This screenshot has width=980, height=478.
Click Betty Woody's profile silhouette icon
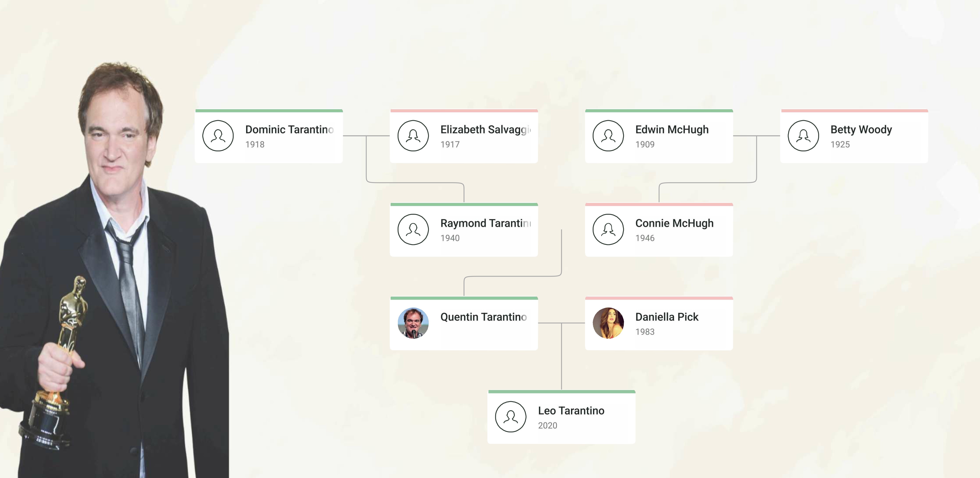point(803,136)
